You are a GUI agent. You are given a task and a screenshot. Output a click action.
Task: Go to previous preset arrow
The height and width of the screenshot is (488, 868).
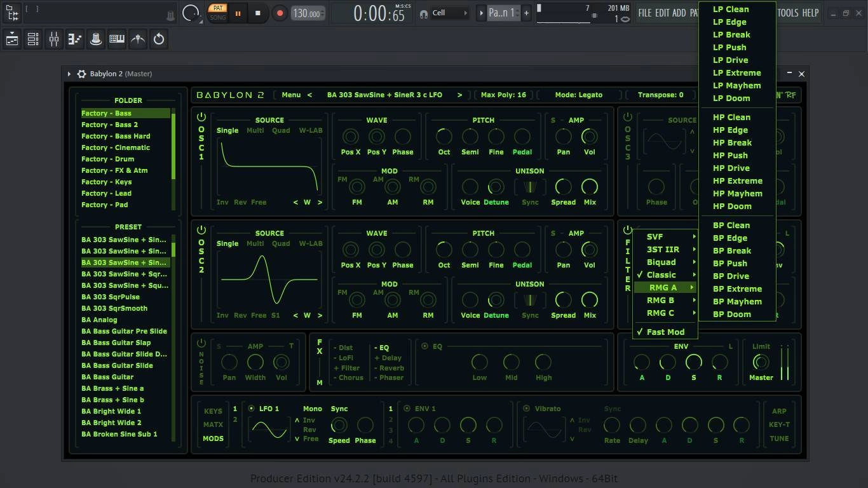309,95
